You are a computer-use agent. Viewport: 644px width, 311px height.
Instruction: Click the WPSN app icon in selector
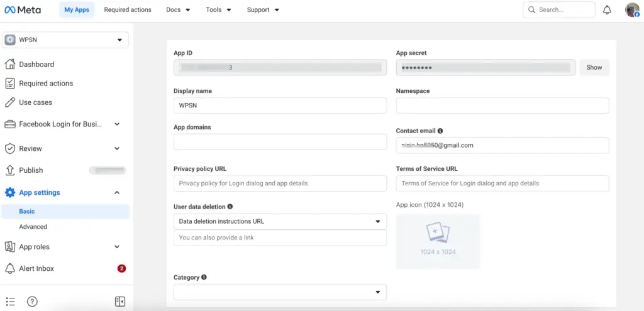point(10,40)
